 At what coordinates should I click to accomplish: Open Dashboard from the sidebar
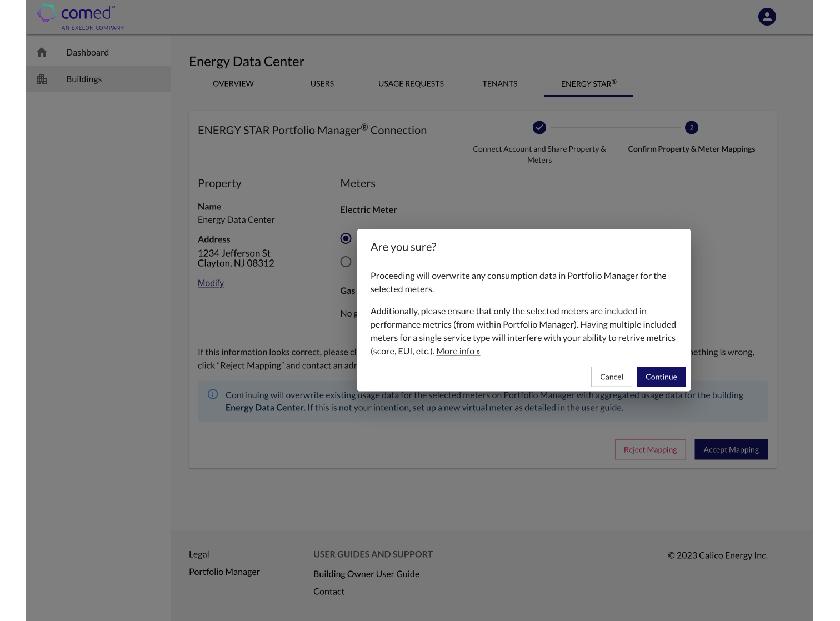click(x=98, y=52)
